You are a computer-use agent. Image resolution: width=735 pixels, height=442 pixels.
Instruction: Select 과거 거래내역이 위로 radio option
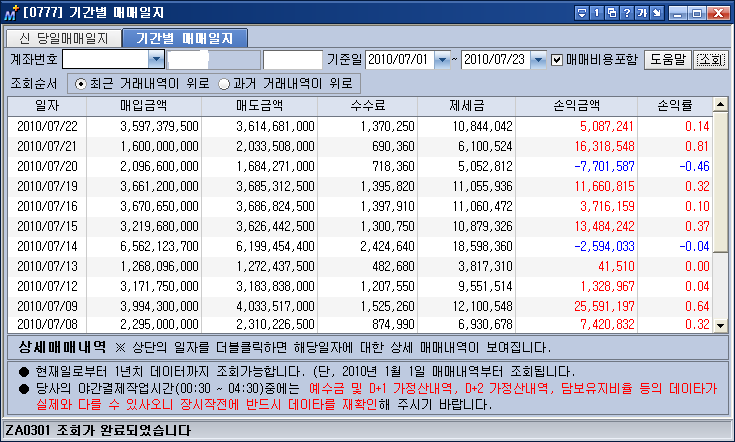[x=224, y=84]
